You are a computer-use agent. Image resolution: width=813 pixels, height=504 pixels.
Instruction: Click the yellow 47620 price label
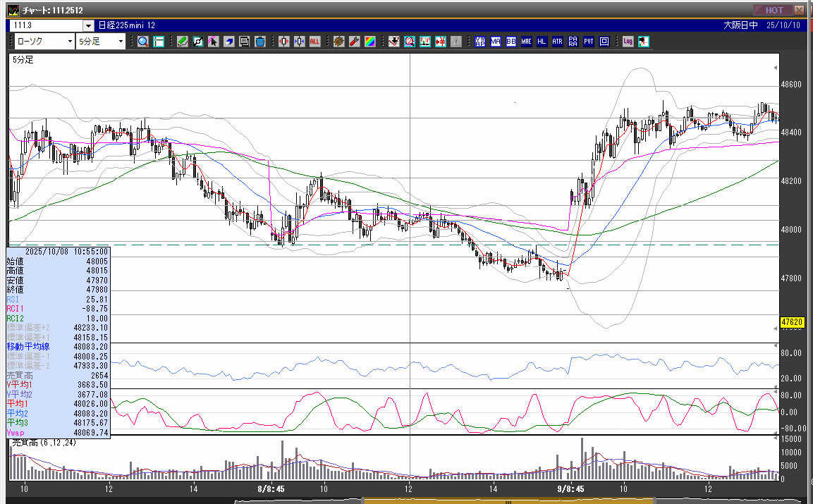(x=793, y=322)
